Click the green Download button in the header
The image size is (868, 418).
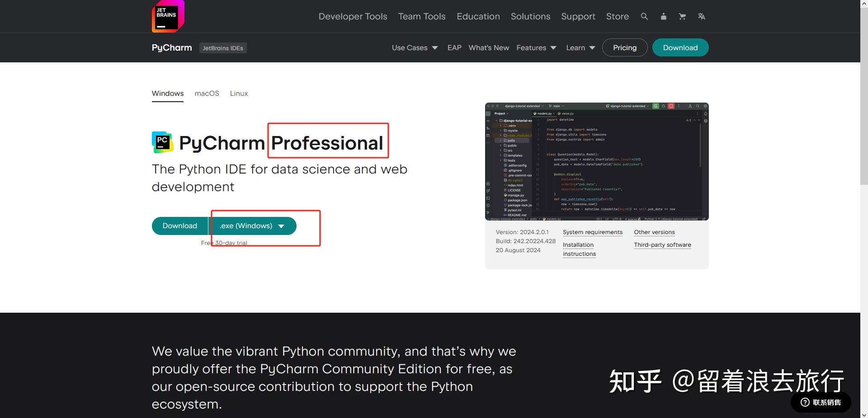click(x=680, y=47)
